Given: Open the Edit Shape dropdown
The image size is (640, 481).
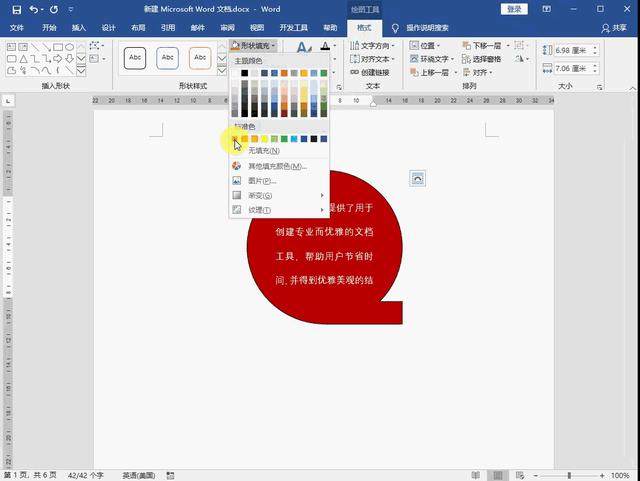Looking at the screenshot, I should pyautogui.click(x=97, y=45).
